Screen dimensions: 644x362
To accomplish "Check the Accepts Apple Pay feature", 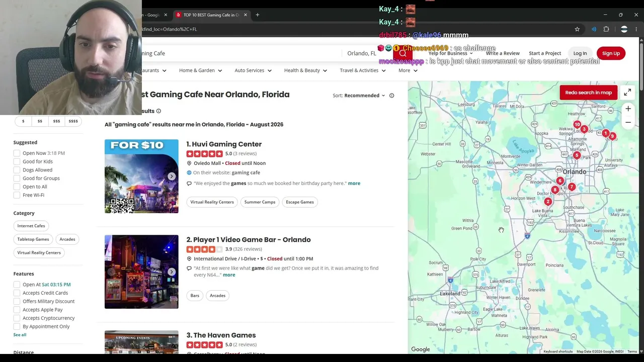I will [17, 310].
